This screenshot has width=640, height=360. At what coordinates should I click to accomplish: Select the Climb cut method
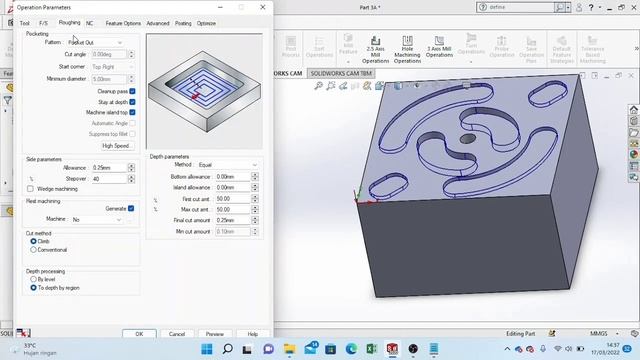point(33,241)
